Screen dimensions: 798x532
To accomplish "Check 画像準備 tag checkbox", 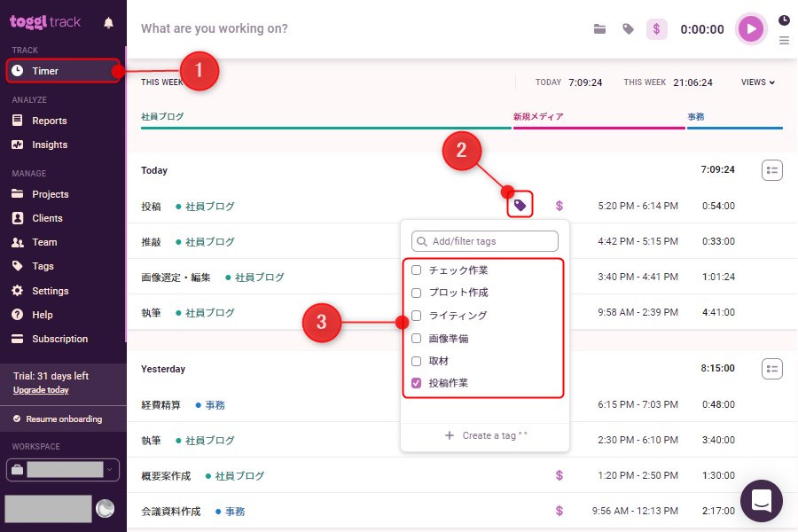I will coord(417,338).
